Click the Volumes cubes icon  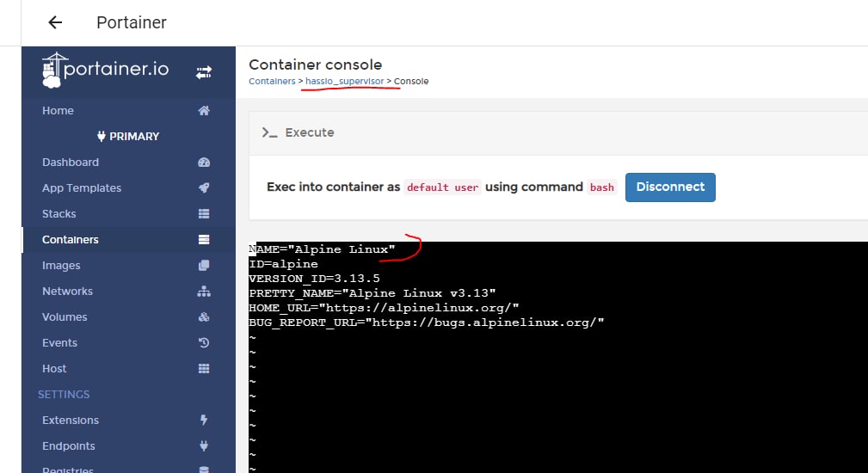pos(204,317)
